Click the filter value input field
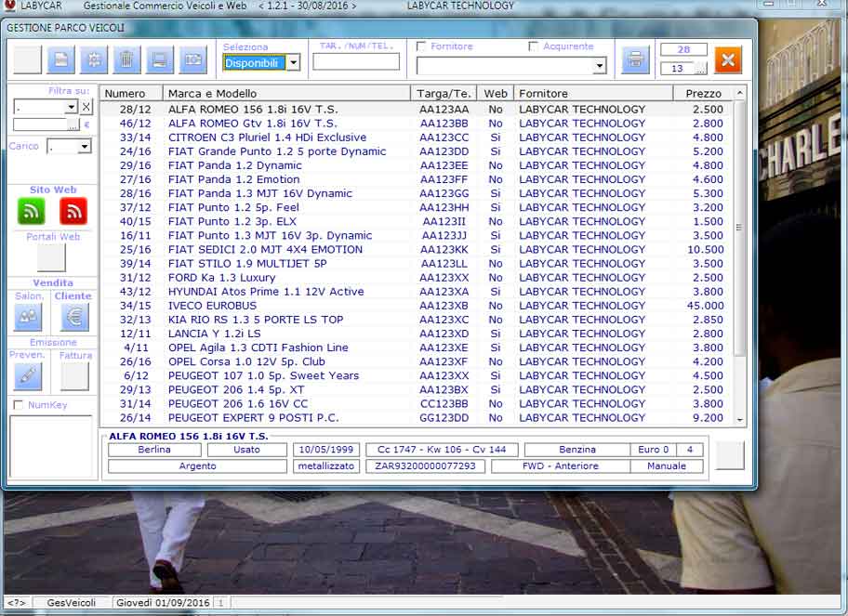The height and width of the screenshot is (616, 848). [x=41, y=125]
